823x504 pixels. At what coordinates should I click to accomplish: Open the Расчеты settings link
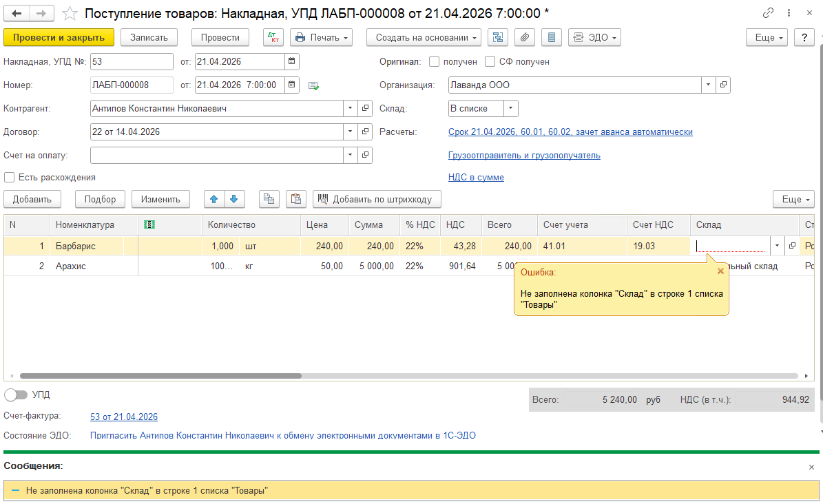tap(570, 132)
